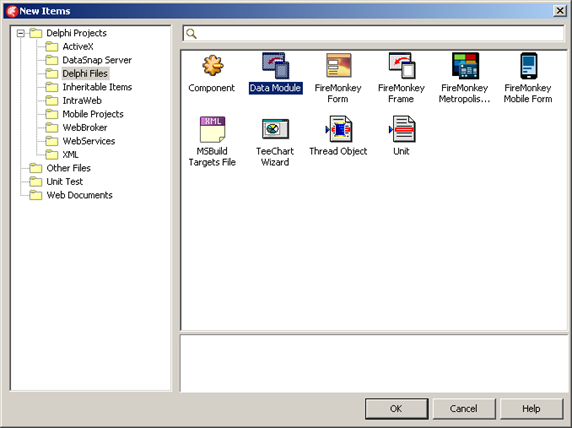The image size is (572, 428).
Task: Select the Unit Test category
Action: [65, 182]
